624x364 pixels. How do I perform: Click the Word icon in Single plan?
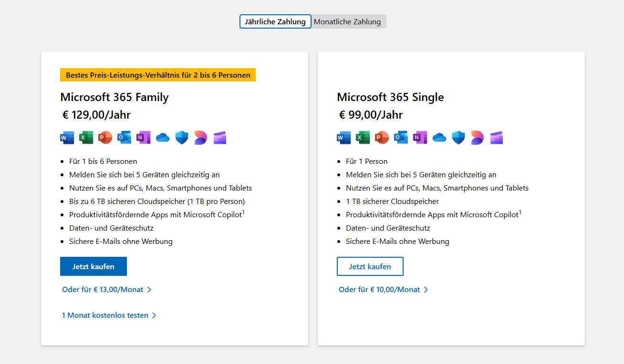(343, 138)
